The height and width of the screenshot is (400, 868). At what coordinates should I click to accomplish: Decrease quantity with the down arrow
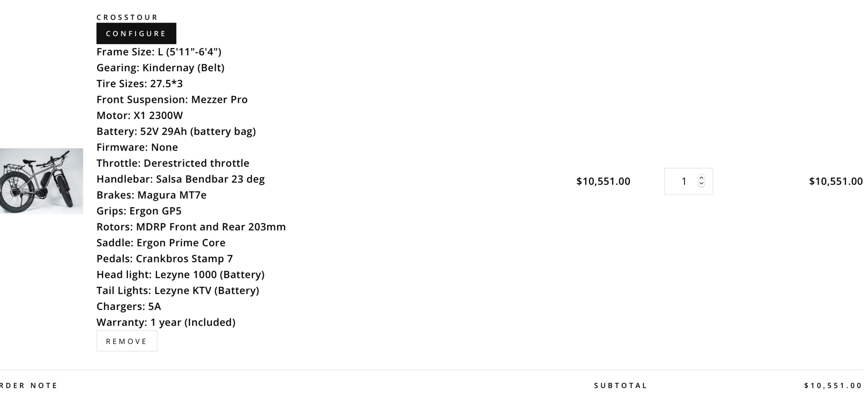701,184
